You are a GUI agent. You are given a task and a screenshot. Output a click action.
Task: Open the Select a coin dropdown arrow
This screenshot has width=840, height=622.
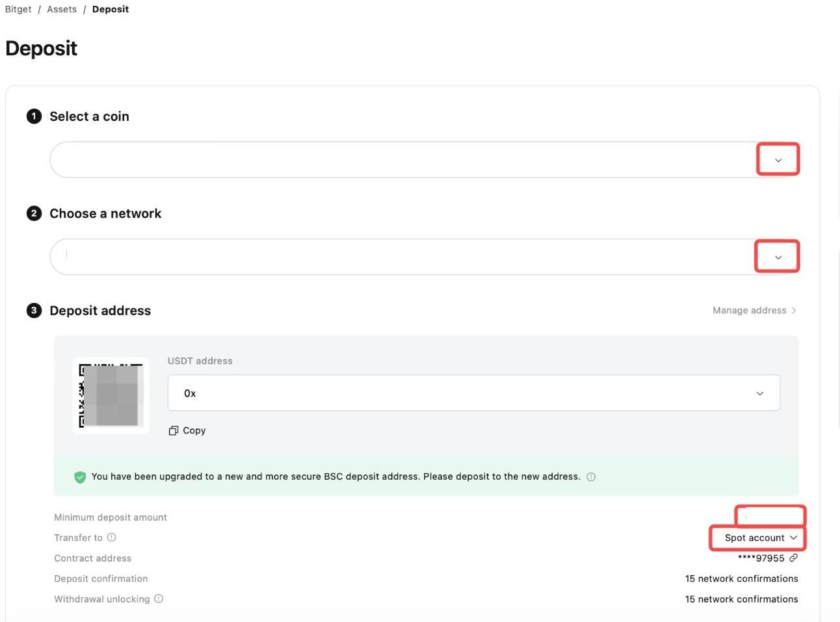[778, 160]
